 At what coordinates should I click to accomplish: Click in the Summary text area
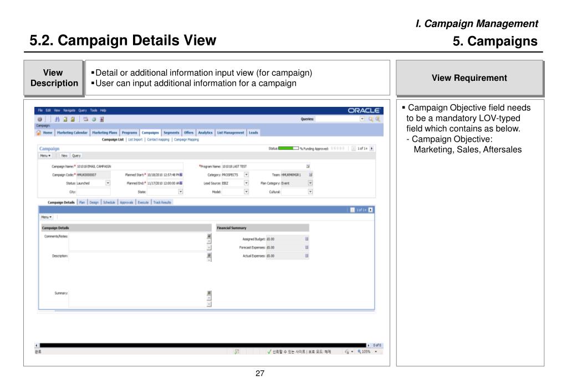coord(137,299)
